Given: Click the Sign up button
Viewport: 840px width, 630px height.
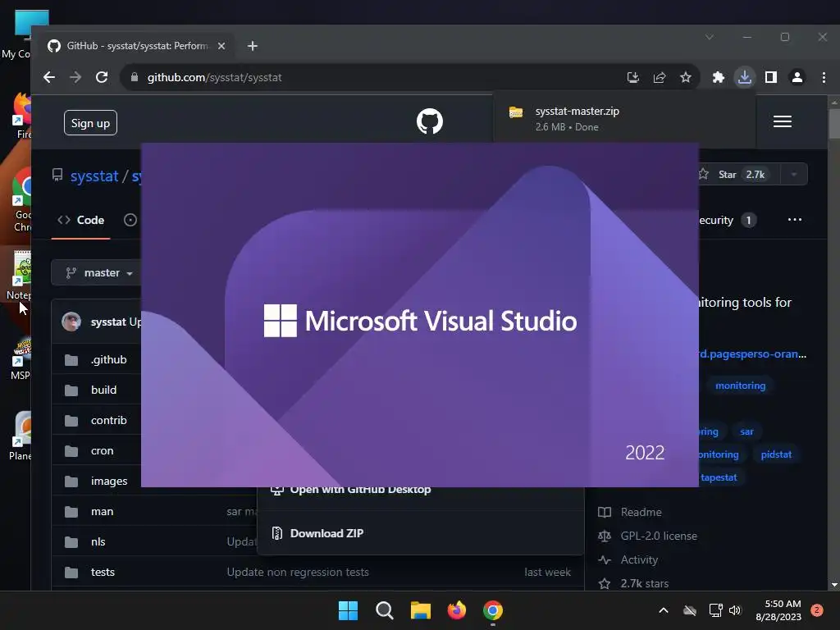Looking at the screenshot, I should click(x=90, y=123).
